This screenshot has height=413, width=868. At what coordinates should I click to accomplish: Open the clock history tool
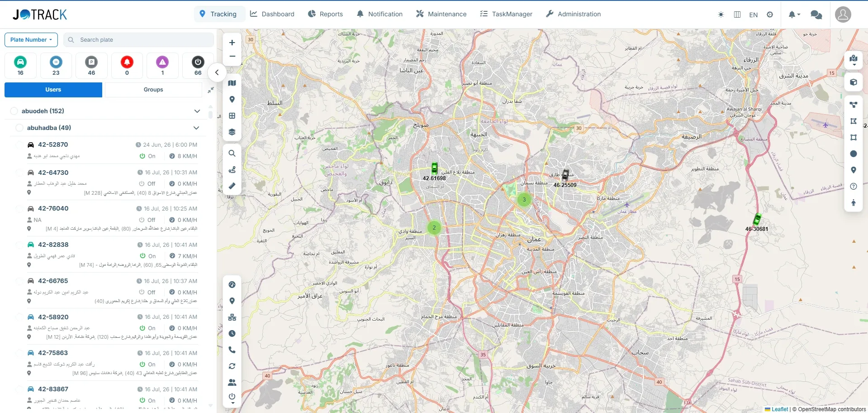pyautogui.click(x=232, y=334)
